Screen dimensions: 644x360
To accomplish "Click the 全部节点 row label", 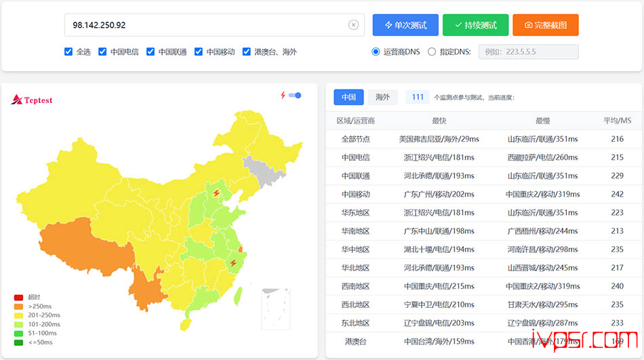I will tap(355, 139).
